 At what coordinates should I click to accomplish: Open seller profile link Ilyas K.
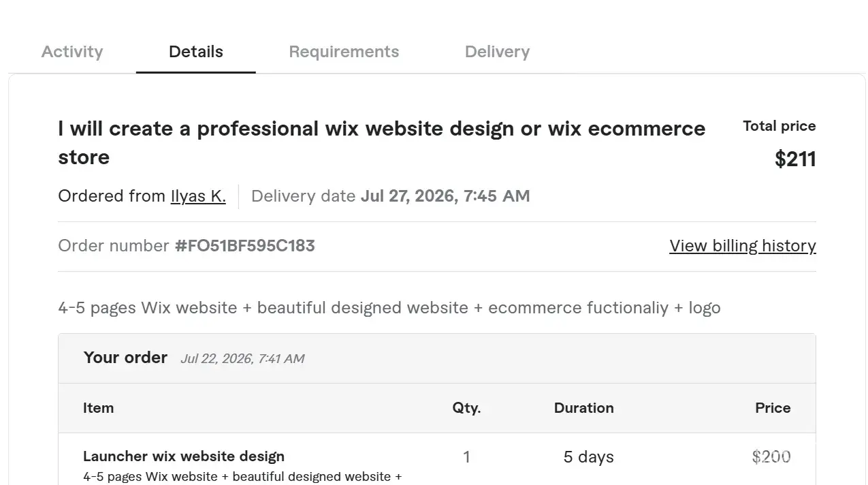198,196
